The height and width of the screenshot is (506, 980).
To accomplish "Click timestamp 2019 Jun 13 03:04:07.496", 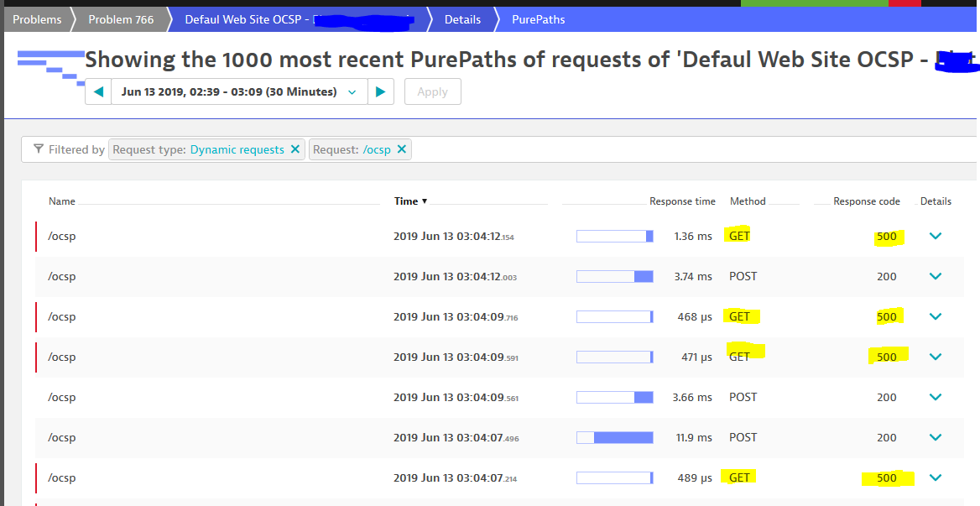I will tap(456, 437).
